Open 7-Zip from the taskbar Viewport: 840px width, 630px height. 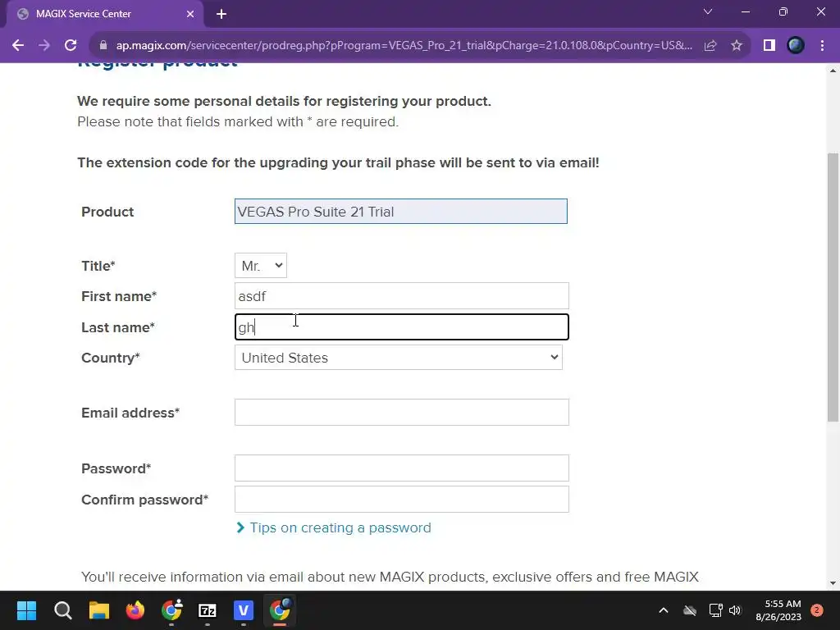[208, 610]
